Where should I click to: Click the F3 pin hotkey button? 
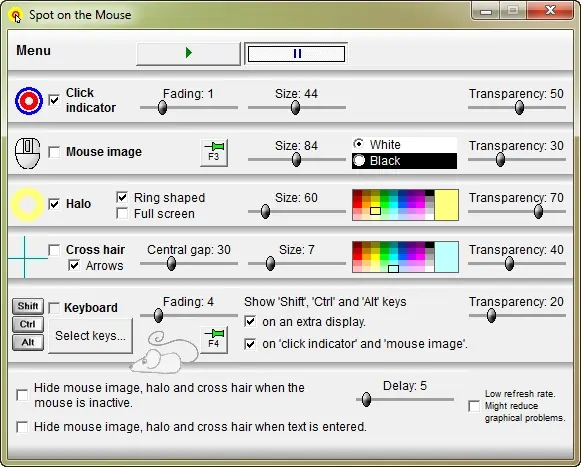(x=214, y=153)
